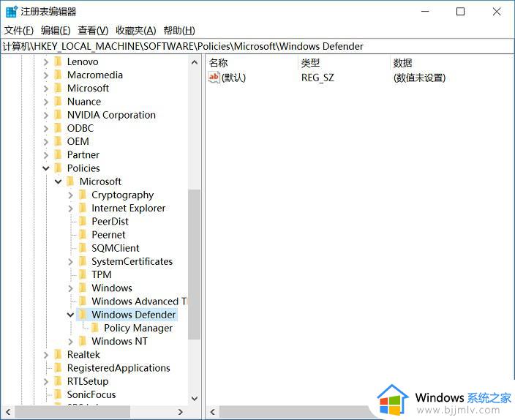This screenshot has width=515, height=420.
Task: Expand the Internet Explorer key
Action: tap(71, 209)
